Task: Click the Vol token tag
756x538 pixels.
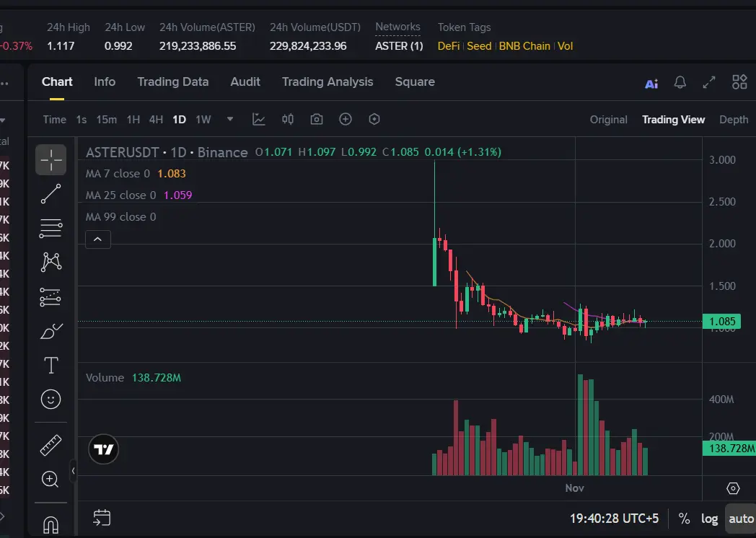Action: 565,46
